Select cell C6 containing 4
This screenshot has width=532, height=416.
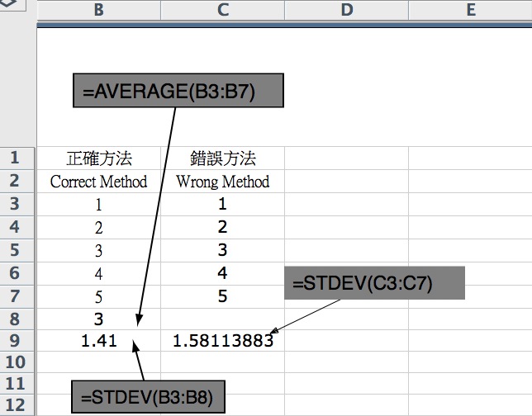click(222, 273)
